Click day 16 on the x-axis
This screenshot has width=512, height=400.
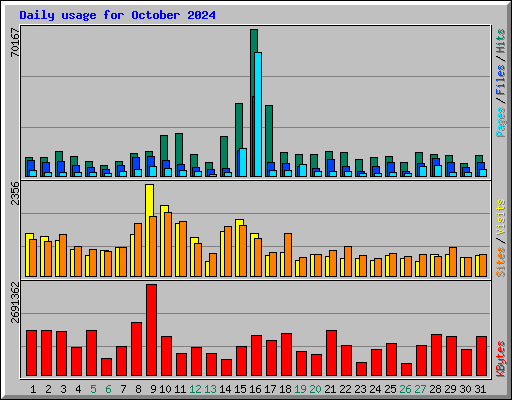tap(255, 389)
